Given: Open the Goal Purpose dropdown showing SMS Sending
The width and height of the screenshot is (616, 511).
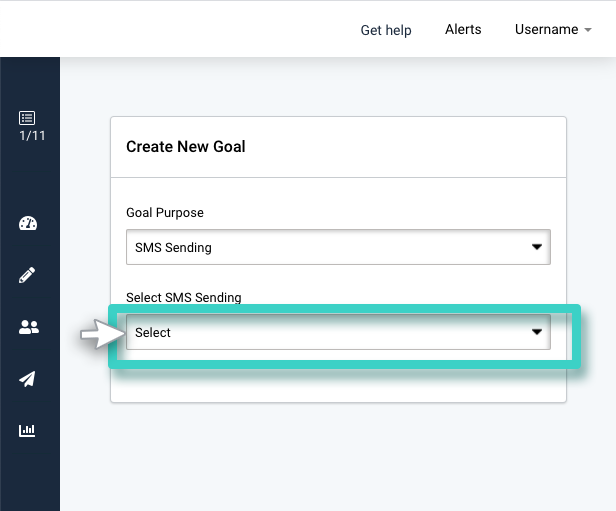Looking at the screenshot, I should tap(338, 247).
